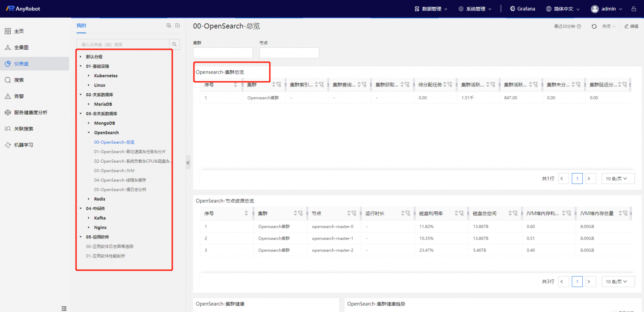The width and height of the screenshot is (644, 312).
Task: Filter the 节点 column in node table
Action: pos(354,213)
